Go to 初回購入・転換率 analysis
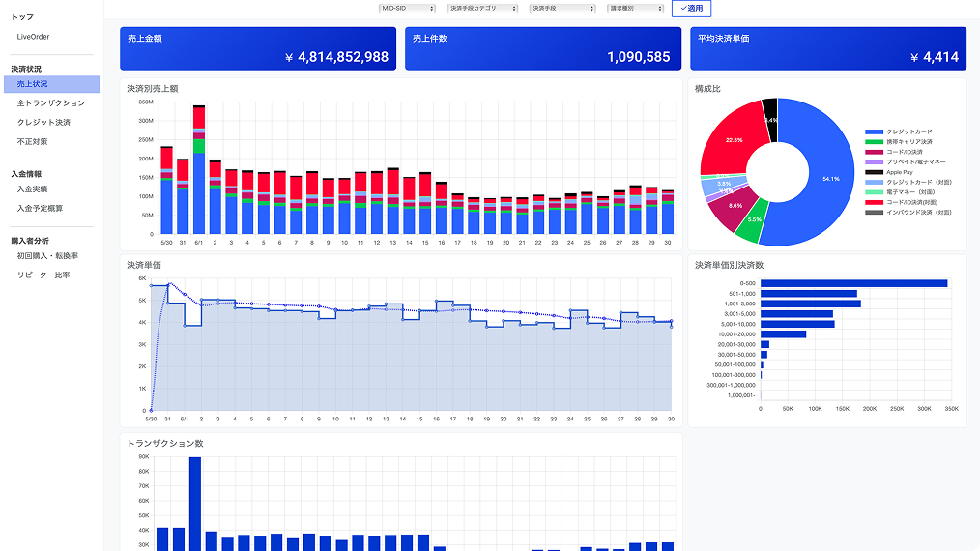The width and height of the screenshot is (980, 551). point(47,256)
